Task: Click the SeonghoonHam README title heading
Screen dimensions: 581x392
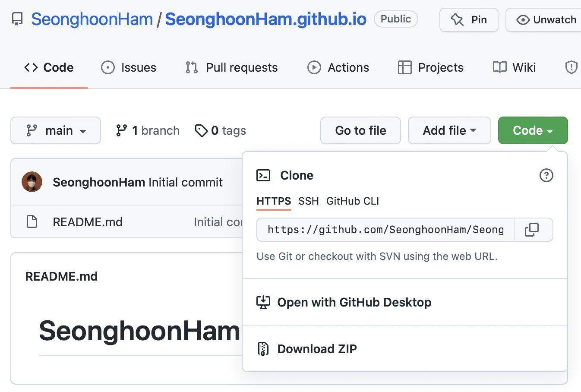Action: point(139,331)
